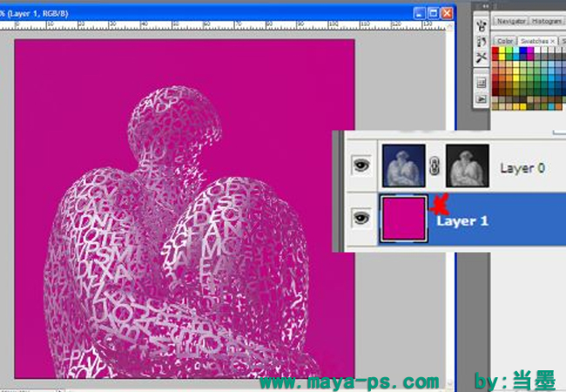Screen dimensions: 566x392
Task: Open the Tool Presets panel icon
Action: point(482,57)
